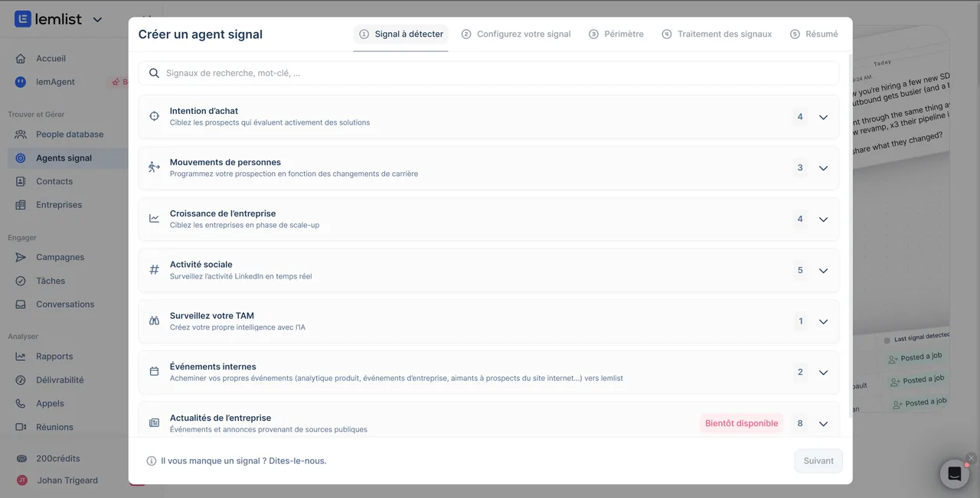Expand the Mouvements de personnes chevron
Viewport: 980px width, 498px height.
pyautogui.click(x=823, y=168)
